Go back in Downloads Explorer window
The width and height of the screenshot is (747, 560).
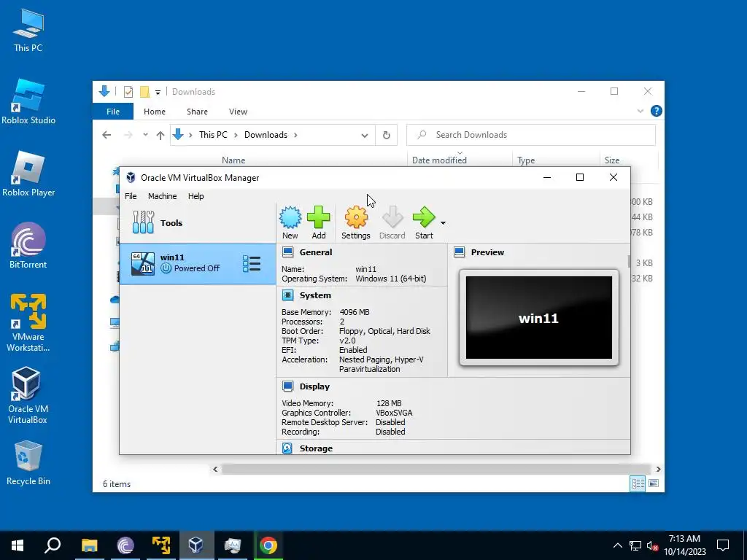point(107,135)
